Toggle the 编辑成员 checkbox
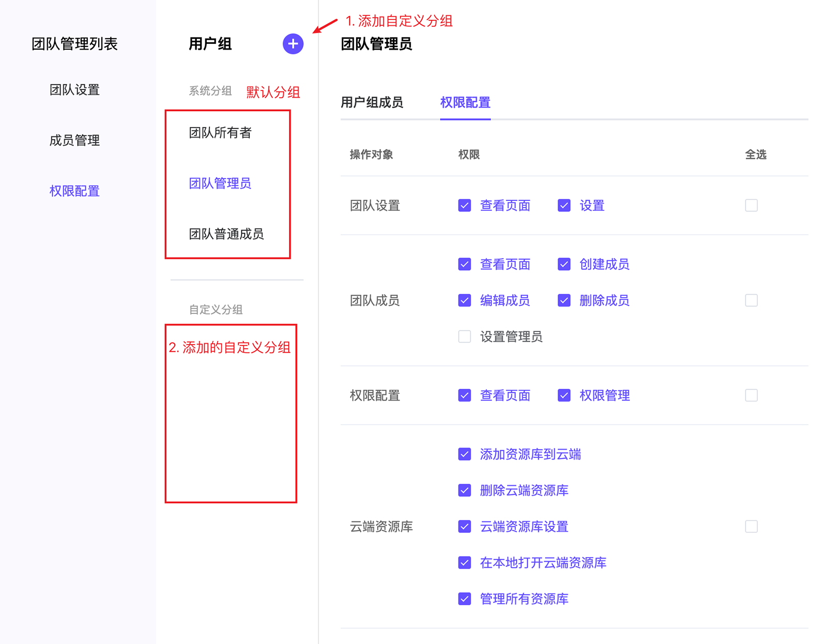The height and width of the screenshot is (644, 827). click(465, 301)
